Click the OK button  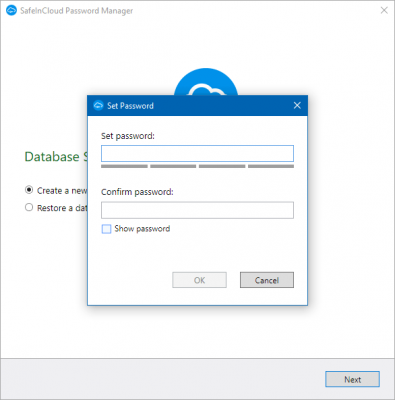199,280
